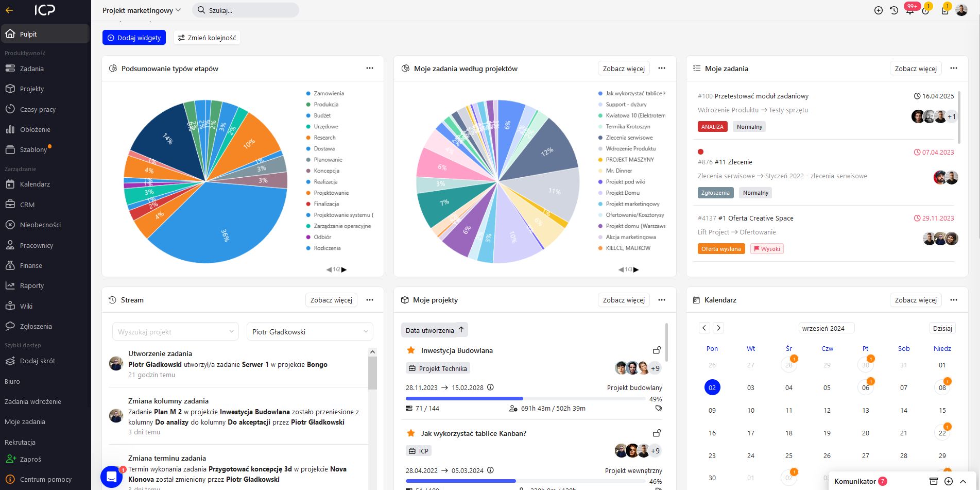Click the lock icon on Inwestycja Budowlana
This screenshot has height=490, width=980.
click(x=657, y=350)
